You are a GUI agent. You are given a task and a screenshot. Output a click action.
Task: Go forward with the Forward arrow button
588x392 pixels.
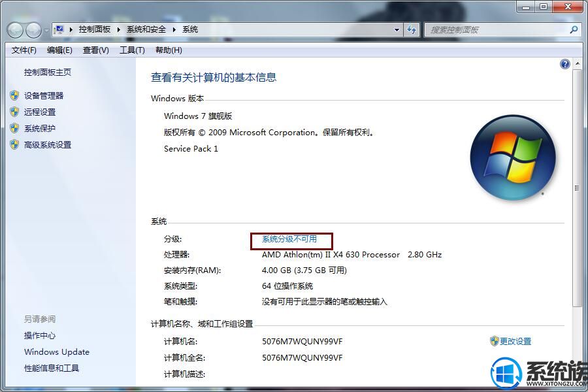33,30
